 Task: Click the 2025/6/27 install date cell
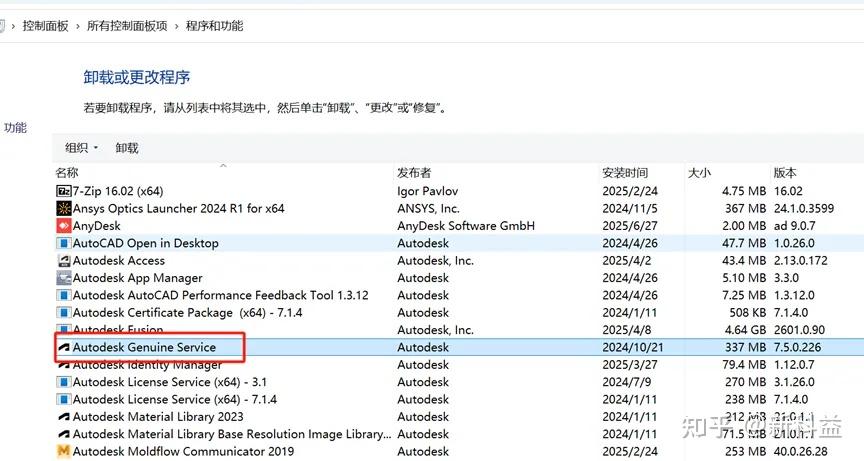click(630, 226)
